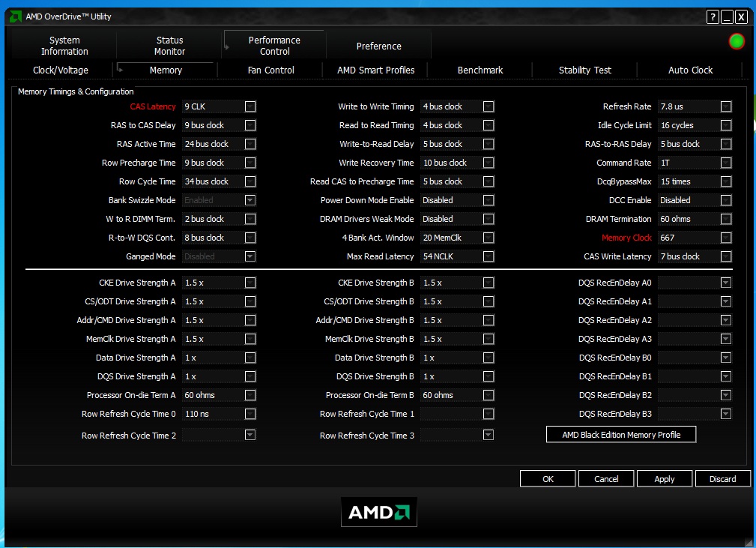Expand the Processor On-die Term A dropdown
The width and height of the screenshot is (756, 548).
click(x=250, y=396)
